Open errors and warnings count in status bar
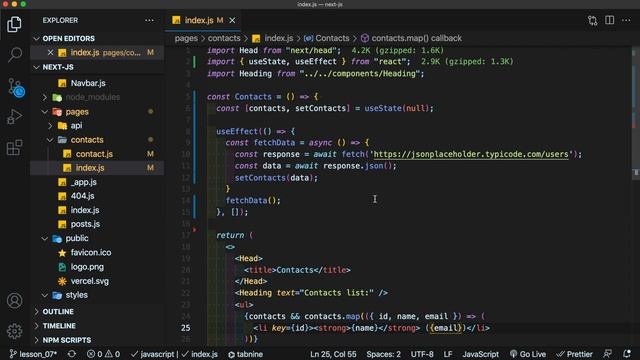The width and height of the screenshot is (640, 360). 103,354
